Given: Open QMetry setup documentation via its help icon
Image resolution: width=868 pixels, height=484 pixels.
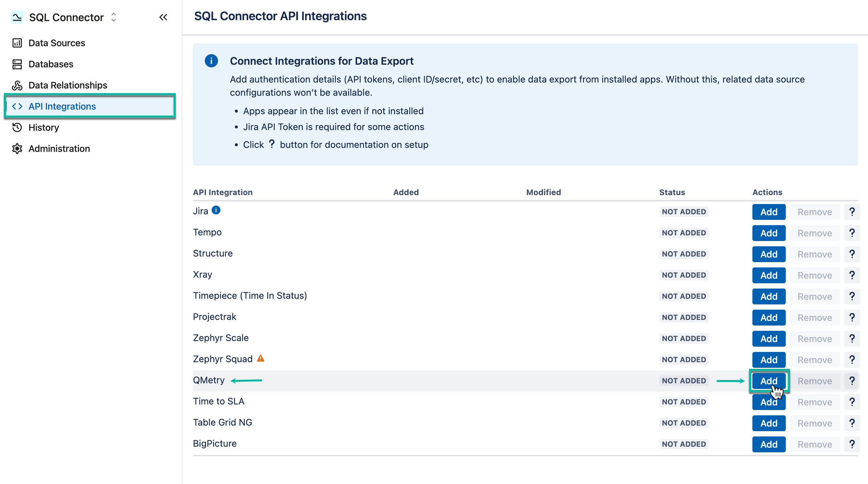Looking at the screenshot, I should [x=852, y=381].
